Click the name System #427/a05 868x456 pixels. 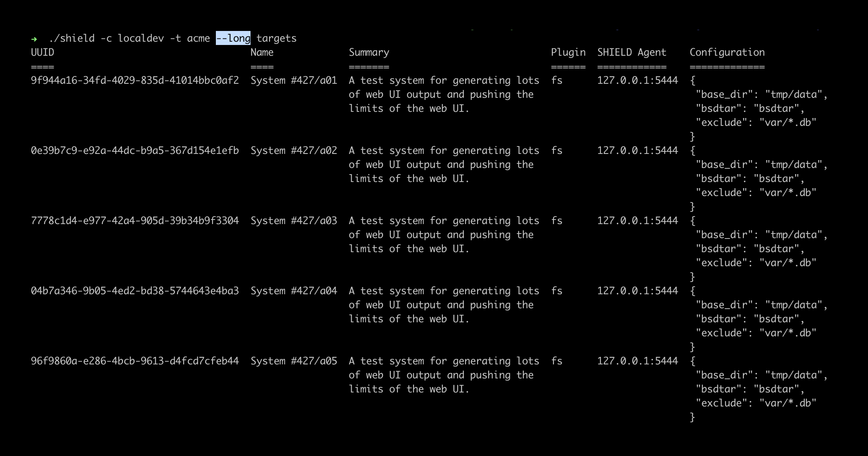(x=294, y=361)
